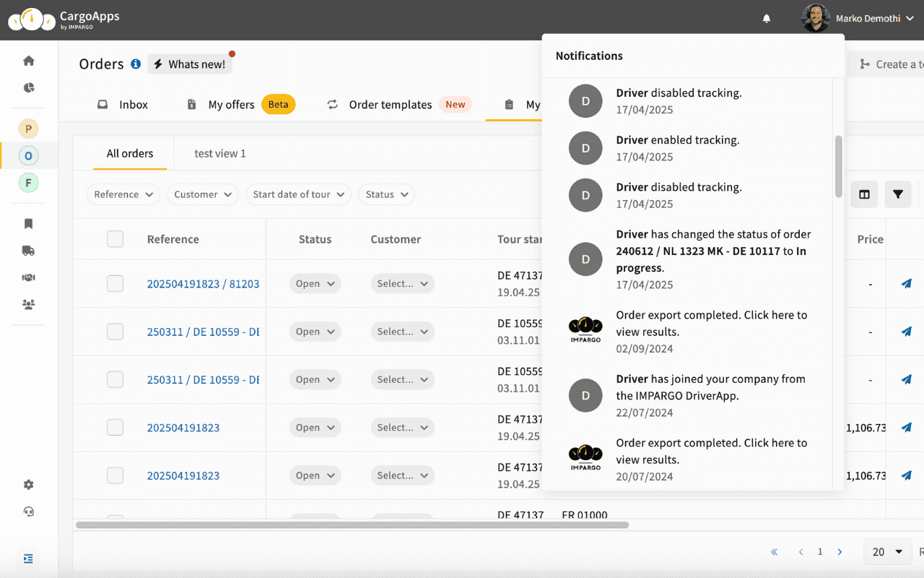
Task: Click the settings gear in sidebar
Action: 29,485
